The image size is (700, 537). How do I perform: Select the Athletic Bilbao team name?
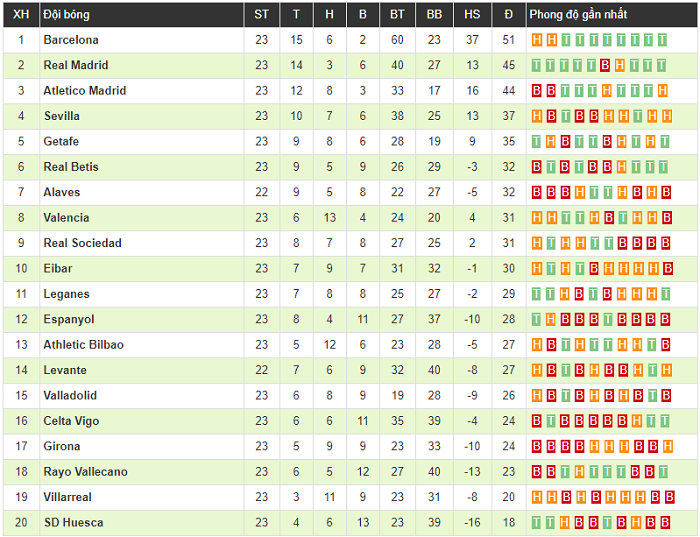pos(84,345)
